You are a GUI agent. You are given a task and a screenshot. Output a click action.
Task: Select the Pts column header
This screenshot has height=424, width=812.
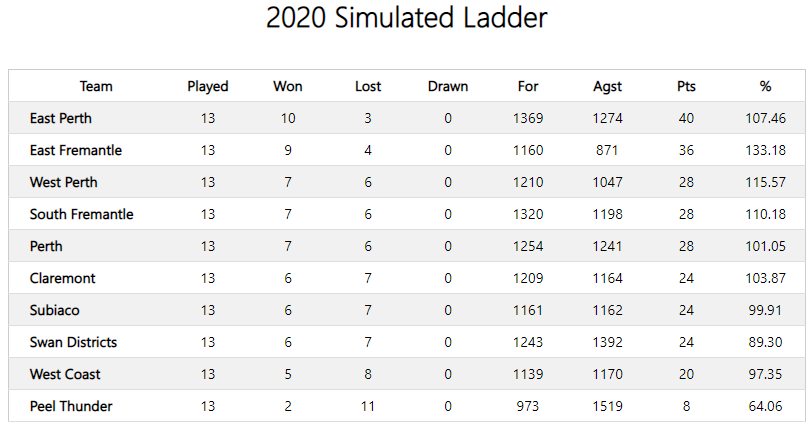tap(686, 86)
